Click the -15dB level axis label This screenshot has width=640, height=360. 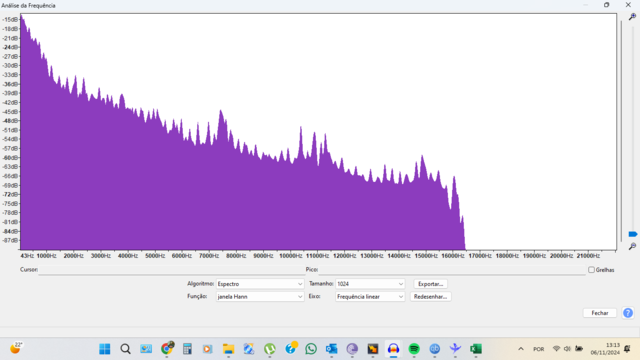pyautogui.click(x=11, y=20)
